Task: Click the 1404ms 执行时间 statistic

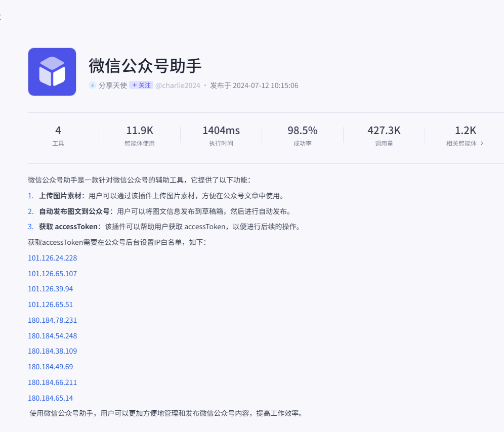Action: (221, 136)
